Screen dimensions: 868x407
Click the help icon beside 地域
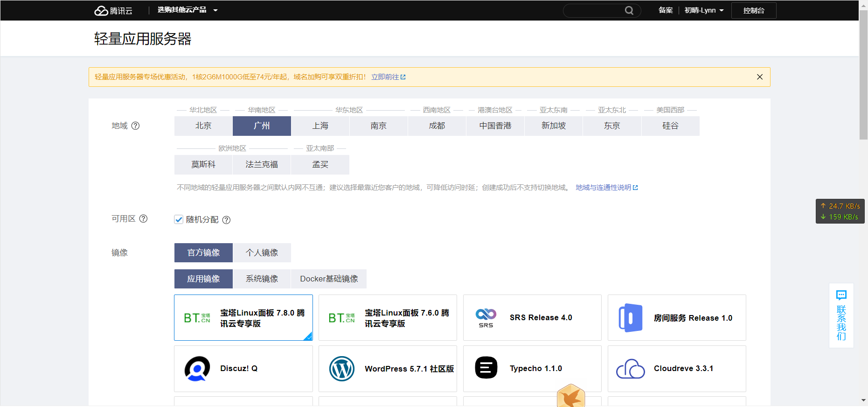[x=135, y=126]
